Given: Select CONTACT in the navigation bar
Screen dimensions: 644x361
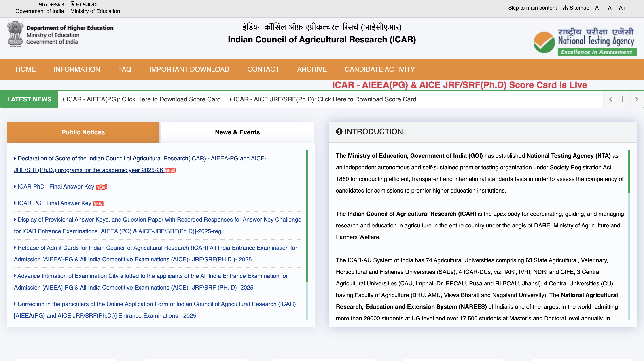Looking at the screenshot, I should point(263,69).
